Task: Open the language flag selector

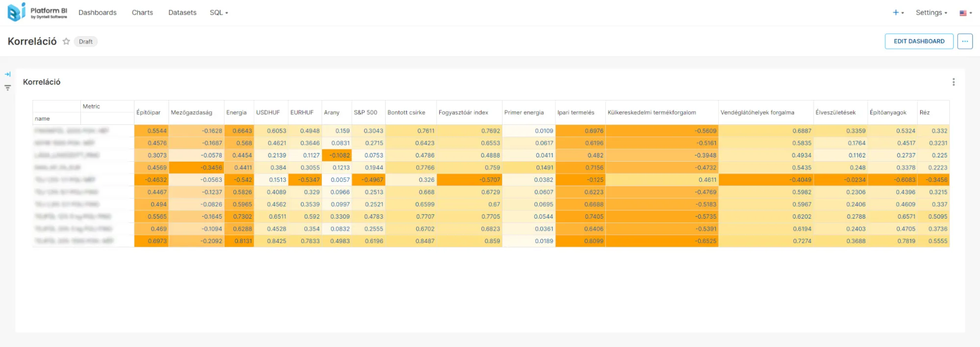Action: click(x=965, y=13)
